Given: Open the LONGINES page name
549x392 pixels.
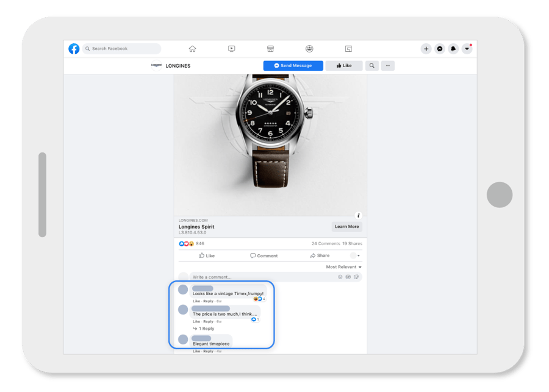Looking at the screenshot, I should [x=178, y=66].
